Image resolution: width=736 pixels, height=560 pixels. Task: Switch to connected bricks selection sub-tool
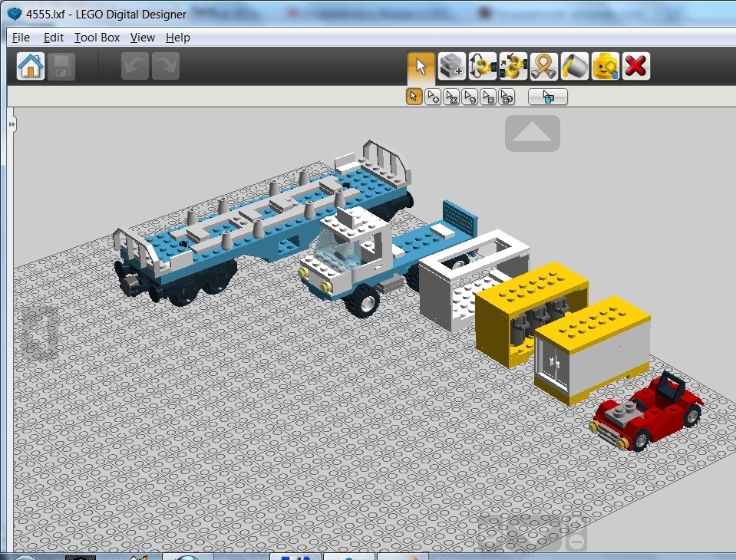tap(451, 97)
